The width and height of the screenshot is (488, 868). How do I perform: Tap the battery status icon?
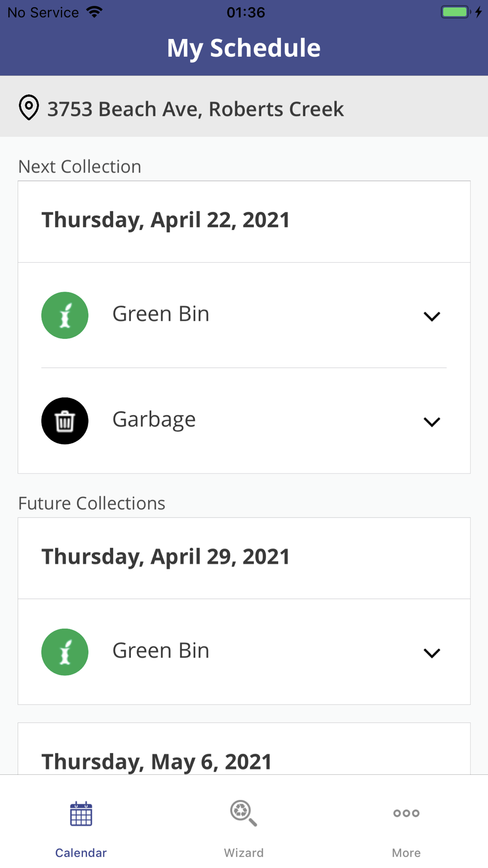[456, 12]
